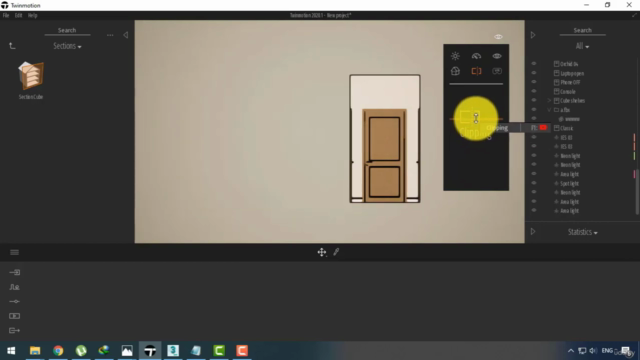The height and width of the screenshot is (360, 640).
Task: Show hidden system tray icons
Action: [x=571, y=351]
